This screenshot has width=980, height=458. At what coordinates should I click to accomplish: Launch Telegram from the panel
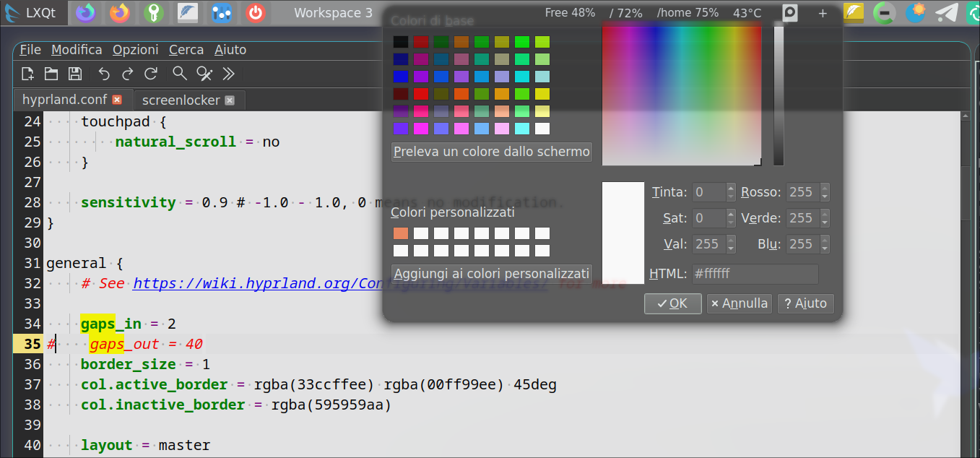(947, 12)
